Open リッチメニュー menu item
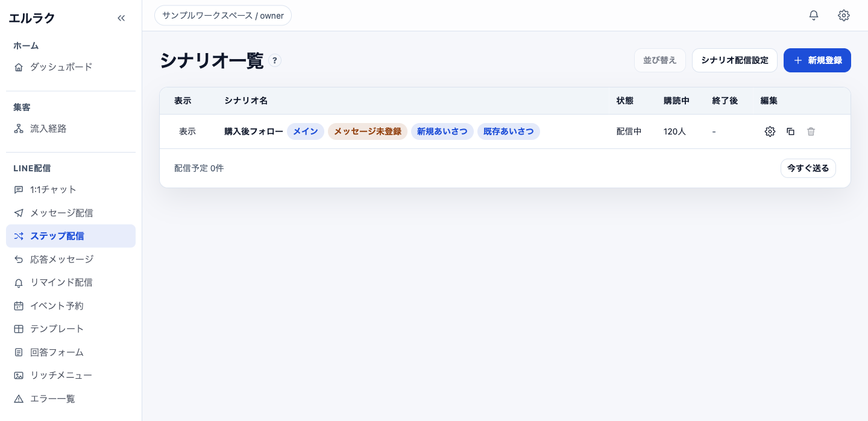Screen dimensions: 868x421 tap(71, 375)
